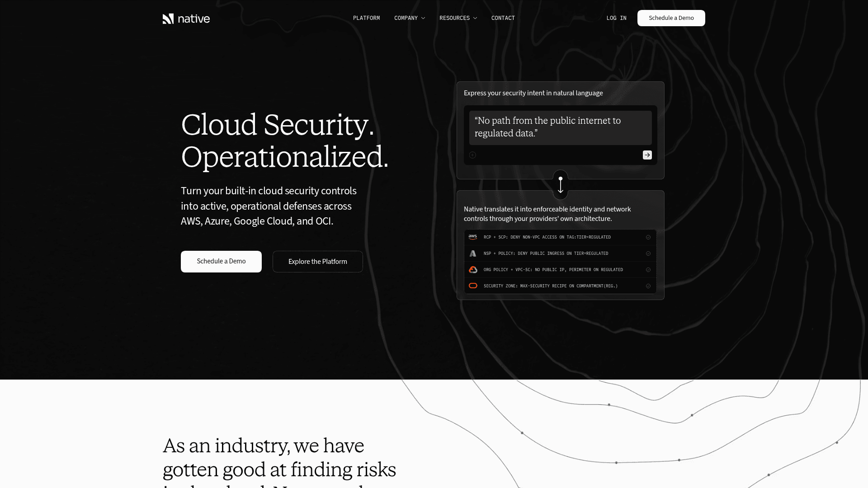868x488 pixels.
Task: Open the Platform menu item
Action: 366,18
